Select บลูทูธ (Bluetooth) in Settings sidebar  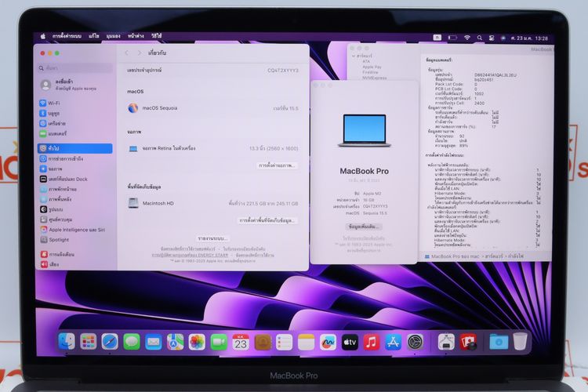(75, 113)
